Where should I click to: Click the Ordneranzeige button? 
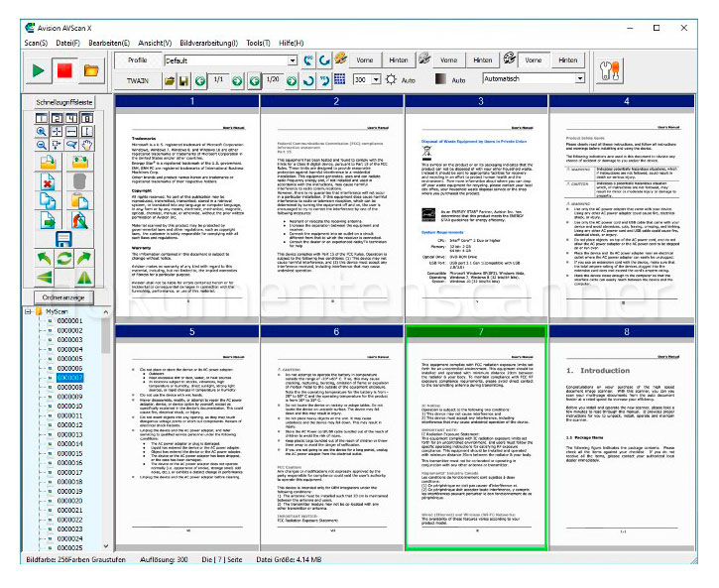click(63, 297)
